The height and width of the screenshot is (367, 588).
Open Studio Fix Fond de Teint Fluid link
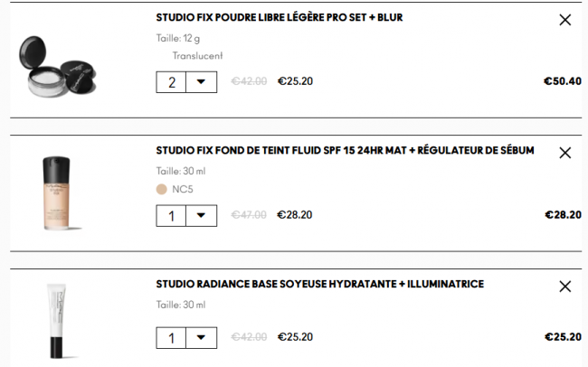click(345, 150)
